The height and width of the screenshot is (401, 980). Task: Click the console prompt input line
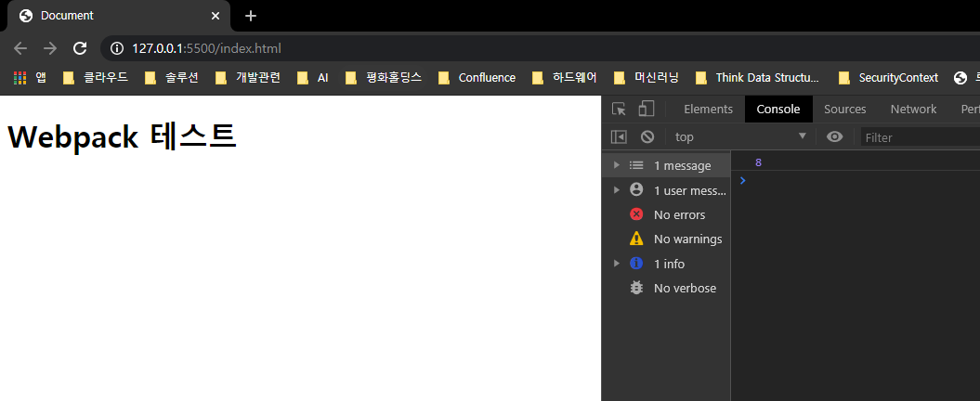click(855, 180)
